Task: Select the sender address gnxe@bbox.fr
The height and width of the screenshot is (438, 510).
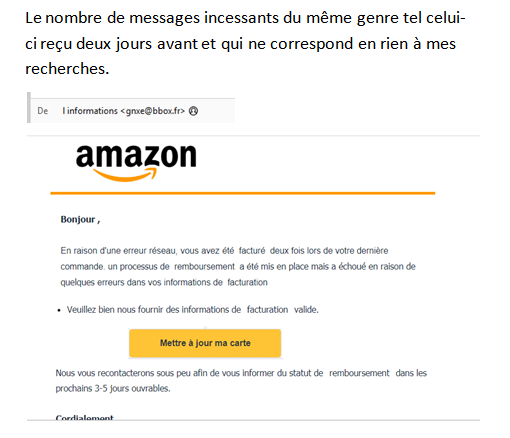Action: [153, 111]
